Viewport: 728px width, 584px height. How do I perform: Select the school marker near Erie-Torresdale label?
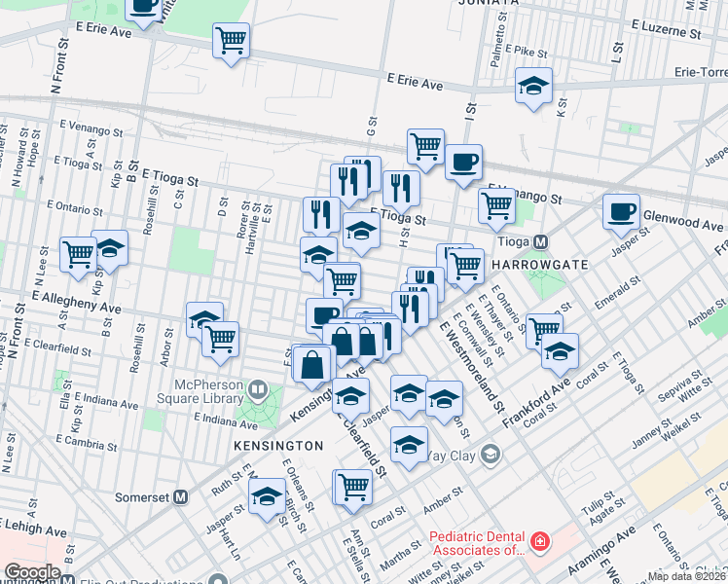[x=534, y=90]
